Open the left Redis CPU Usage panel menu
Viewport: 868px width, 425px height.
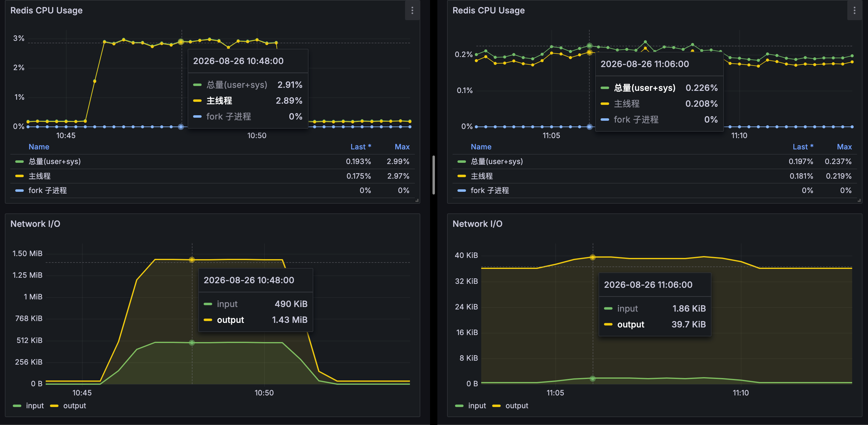412,10
